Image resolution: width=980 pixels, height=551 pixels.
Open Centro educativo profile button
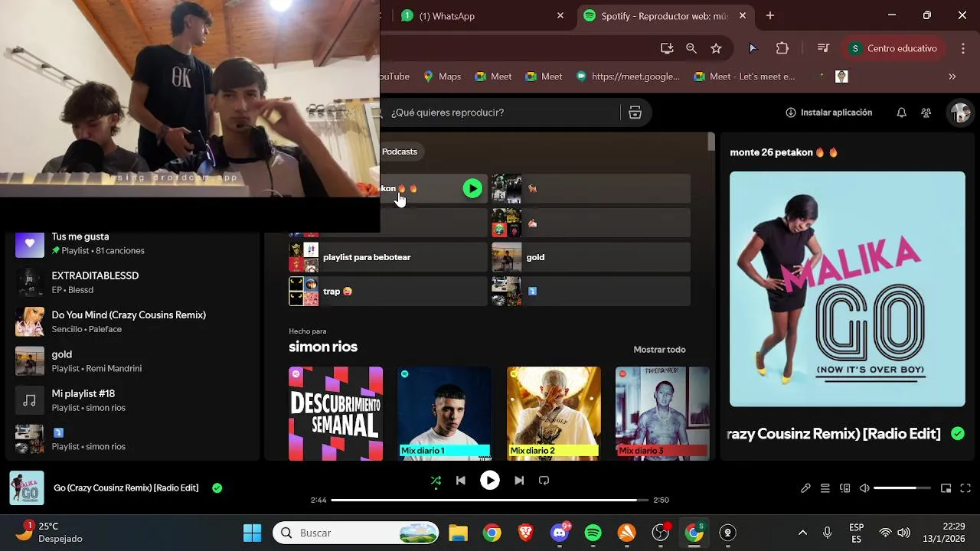click(x=894, y=48)
